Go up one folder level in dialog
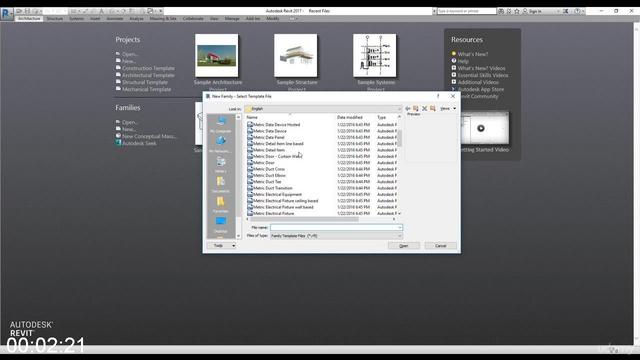Screen dimensions: 640x360 [416, 109]
